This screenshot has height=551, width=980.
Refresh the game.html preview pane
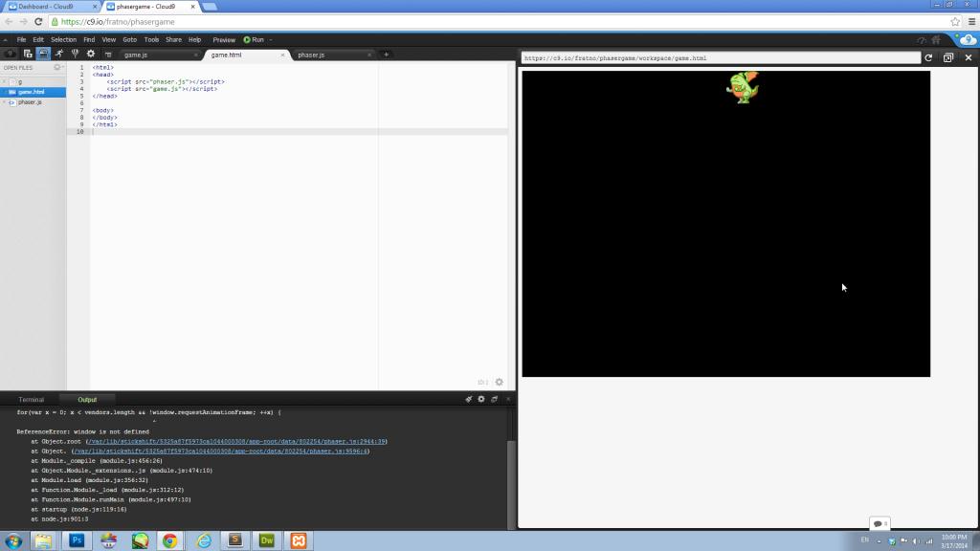click(x=927, y=57)
